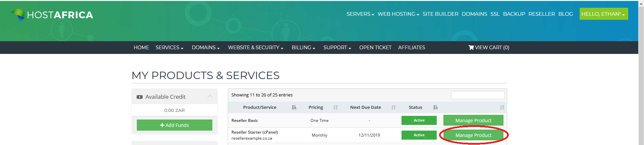Sort by Product/Service column icon

pyautogui.click(x=294, y=107)
